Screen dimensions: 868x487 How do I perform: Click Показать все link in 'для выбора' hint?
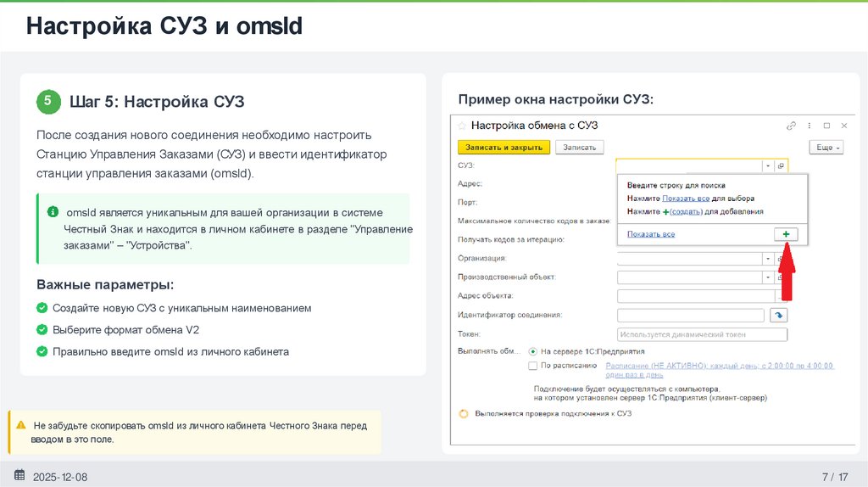click(686, 199)
